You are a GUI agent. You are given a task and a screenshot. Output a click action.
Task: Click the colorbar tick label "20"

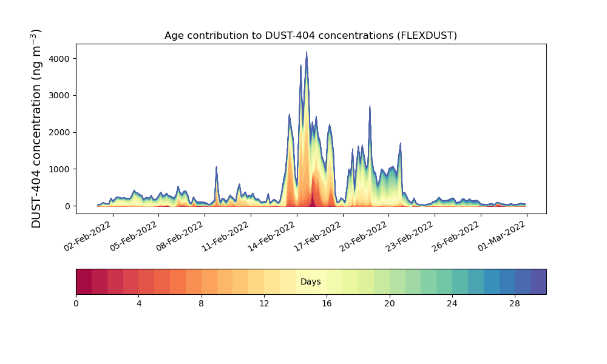click(390, 304)
